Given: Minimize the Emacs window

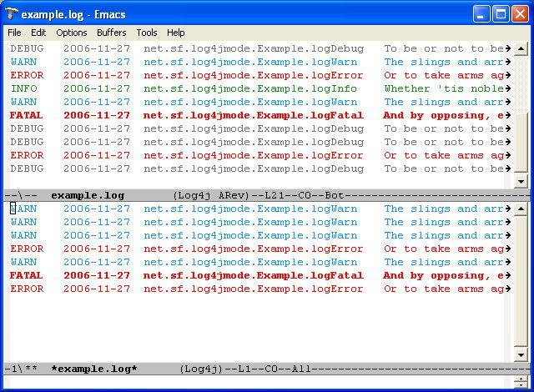Looking at the screenshot, I should [x=481, y=14].
